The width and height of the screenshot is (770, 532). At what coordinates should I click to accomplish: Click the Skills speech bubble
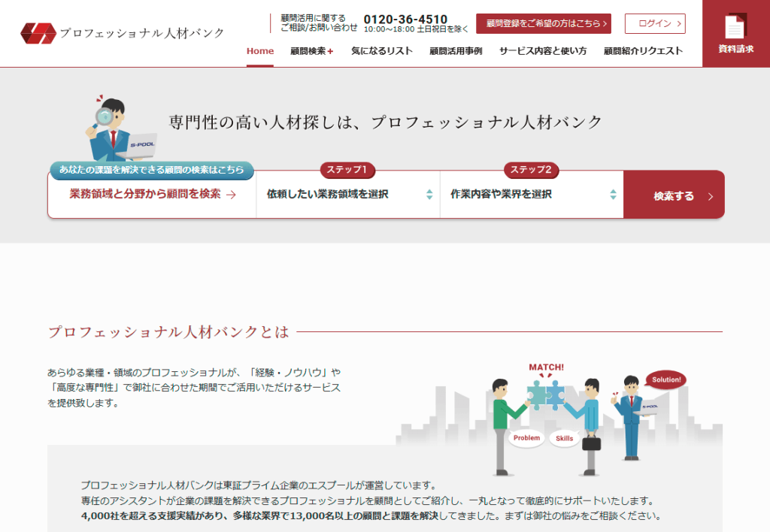coord(564,438)
